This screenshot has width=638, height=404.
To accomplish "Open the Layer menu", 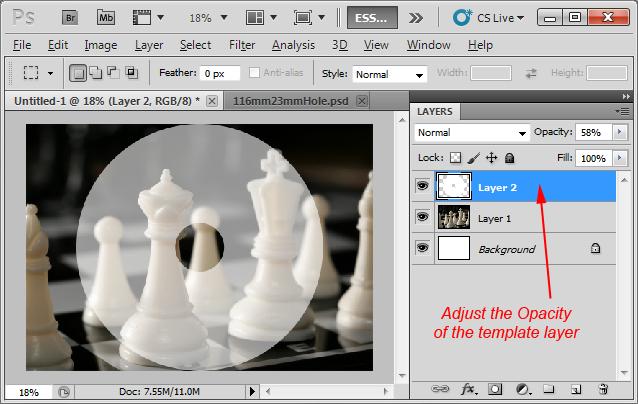I will pos(149,45).
